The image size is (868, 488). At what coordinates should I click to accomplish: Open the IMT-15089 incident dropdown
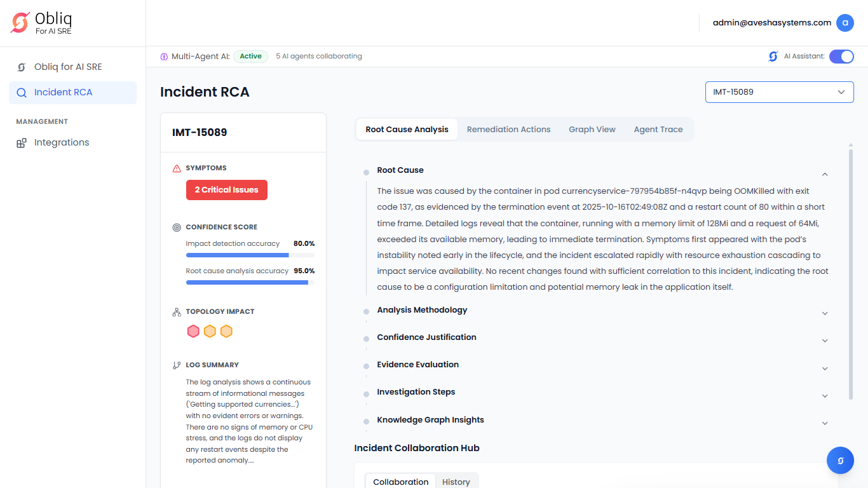point(779,92)
